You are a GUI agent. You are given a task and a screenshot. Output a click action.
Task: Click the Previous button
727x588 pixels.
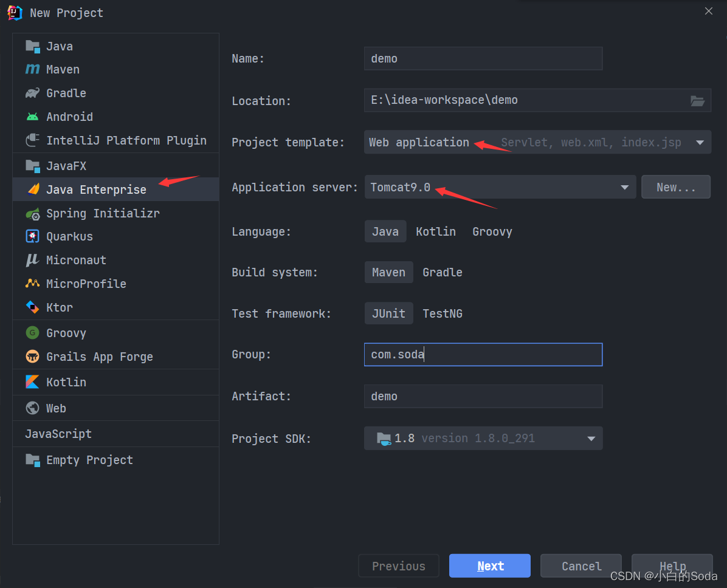click(x=399, y=566)
